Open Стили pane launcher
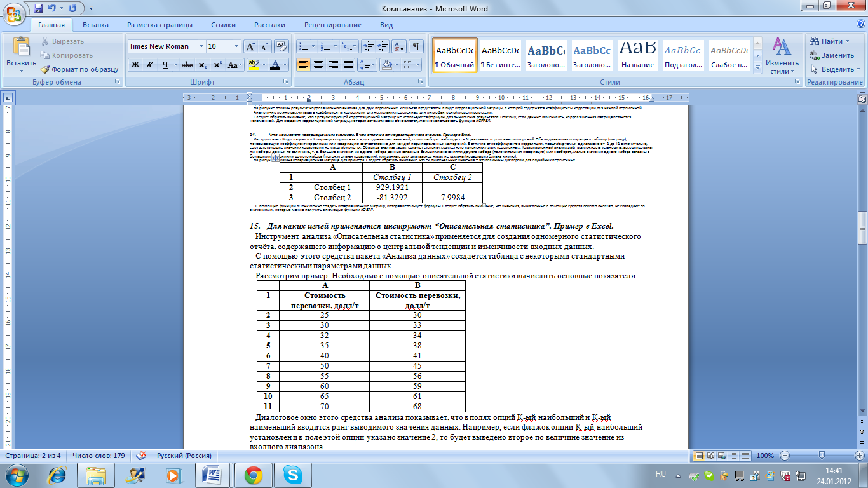 [x=797, y=83]
